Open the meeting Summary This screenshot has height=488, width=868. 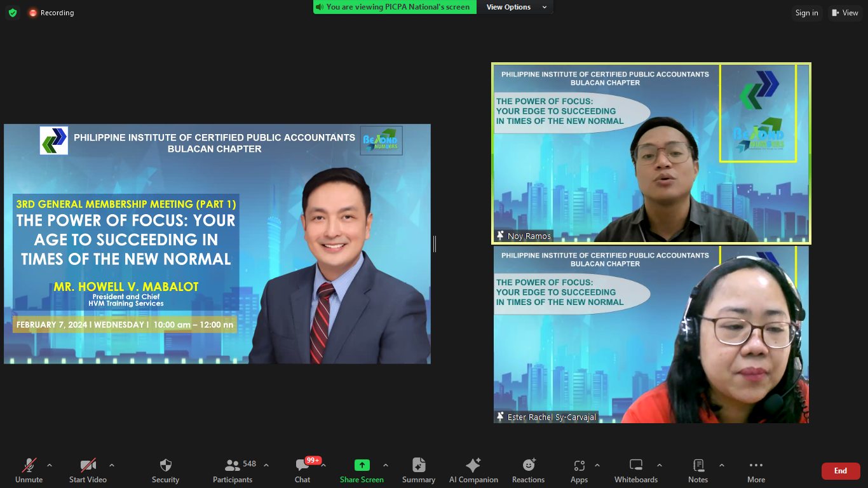[x=419, y=471]
